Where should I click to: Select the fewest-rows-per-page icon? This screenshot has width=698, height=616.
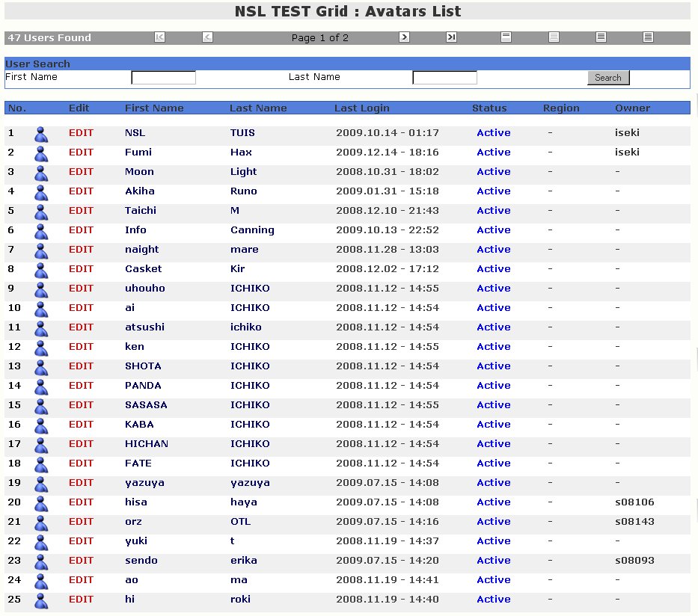click(506, 37)
